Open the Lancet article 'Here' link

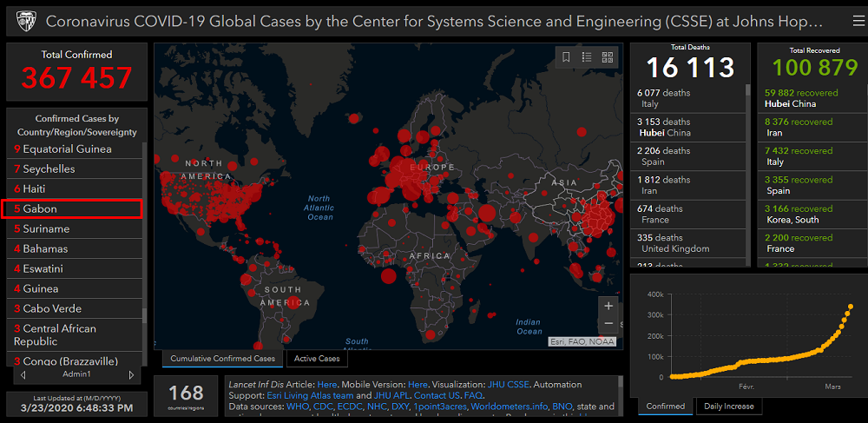pos(326,384)
